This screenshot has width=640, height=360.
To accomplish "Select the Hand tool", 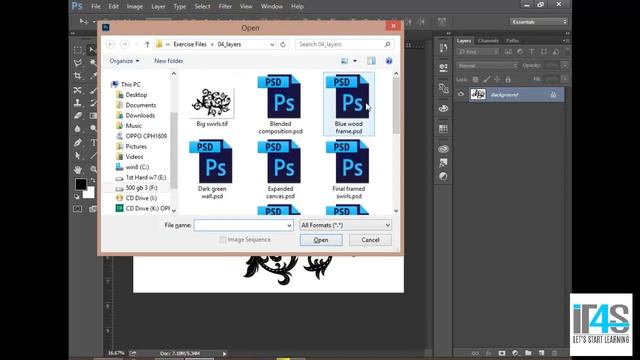I will (x=78, y=169).
